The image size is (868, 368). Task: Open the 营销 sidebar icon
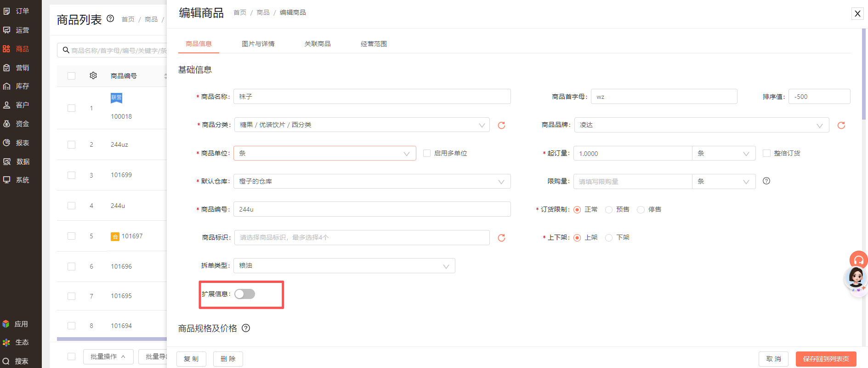pyautogui.click(x=7, y=68)
